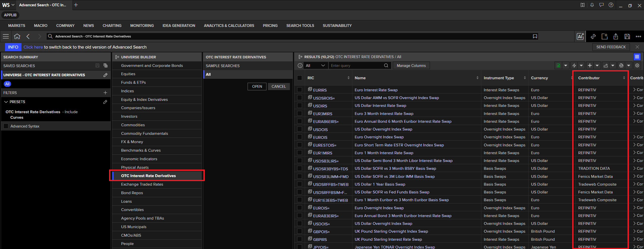This screenshot has width=644, height=249.
Task: Select Government and Corporate Bonds universe
Action: (x=157, y=66)
